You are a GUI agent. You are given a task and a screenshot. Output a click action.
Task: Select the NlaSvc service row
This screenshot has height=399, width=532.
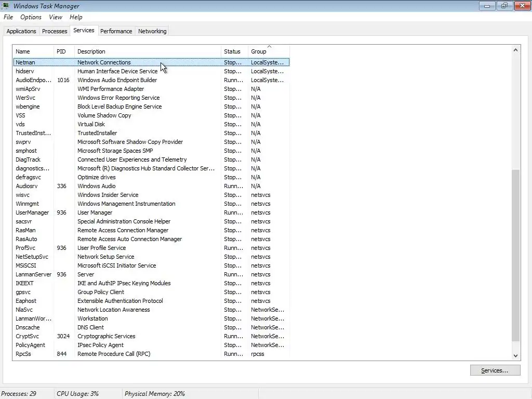[x=151, y=310]
